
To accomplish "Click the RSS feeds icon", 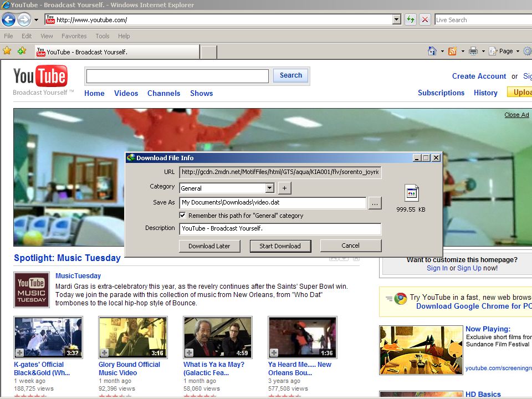I will coord(453,51).
